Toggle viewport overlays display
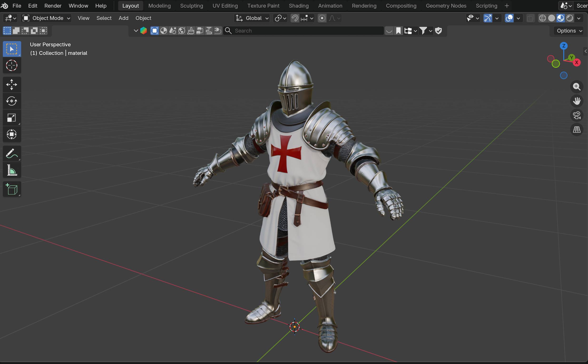Screen dimensions: 588x364 [509, 18]
